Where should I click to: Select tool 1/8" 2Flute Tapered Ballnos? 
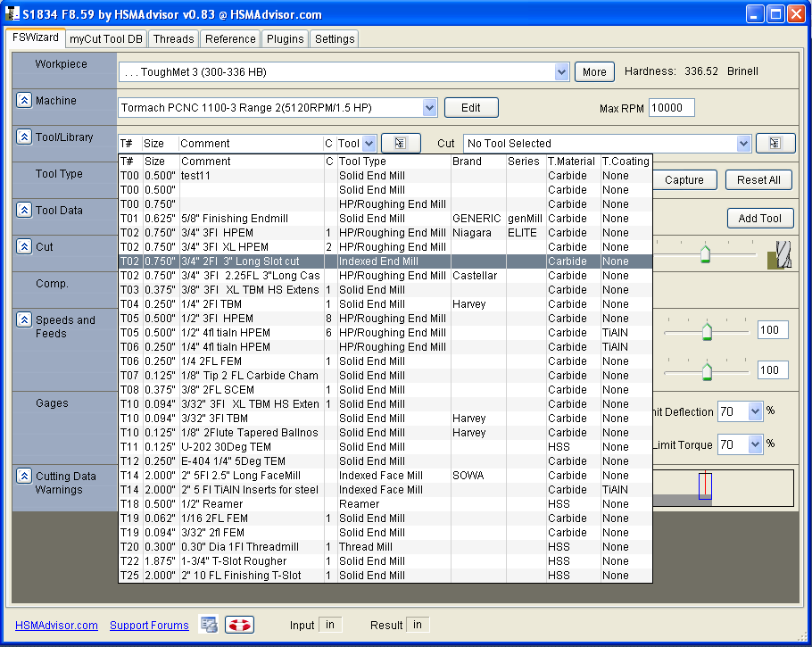coord(385,433)
